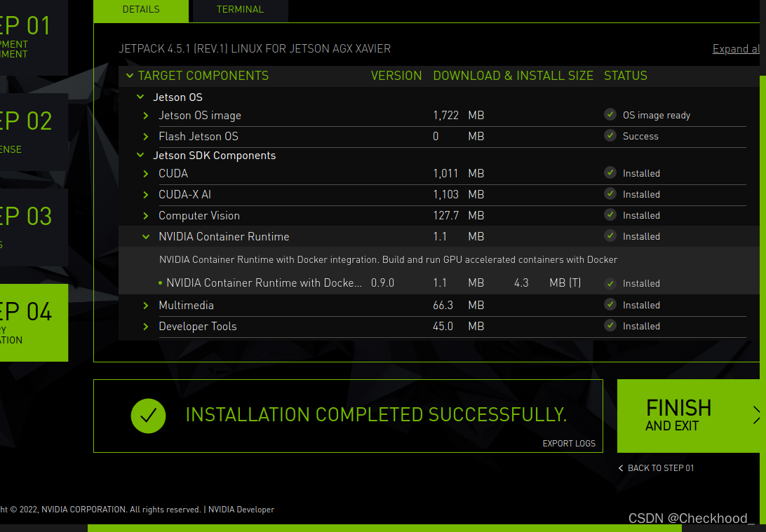
Task: Collapse the NVIDIA Container Runtime row
Action: [146, 237]
